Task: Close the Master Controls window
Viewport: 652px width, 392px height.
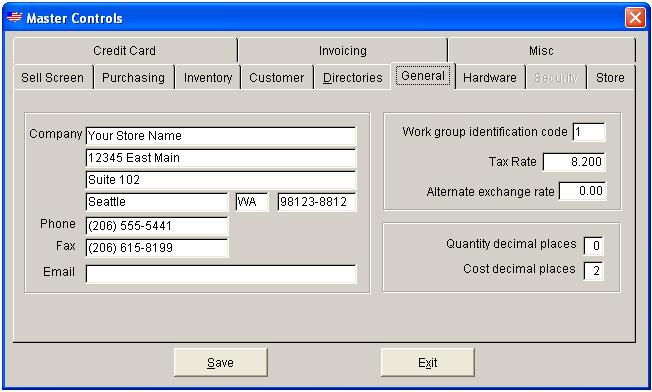Action: (x=635, y=18)
